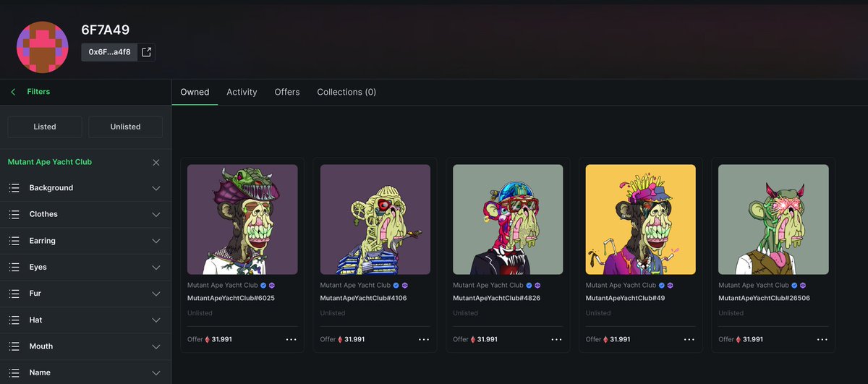The height and width of the screenshot is (384, 868).
Task: Open more options for MutantApeYachtClub#49
Action: click(689, 339)
